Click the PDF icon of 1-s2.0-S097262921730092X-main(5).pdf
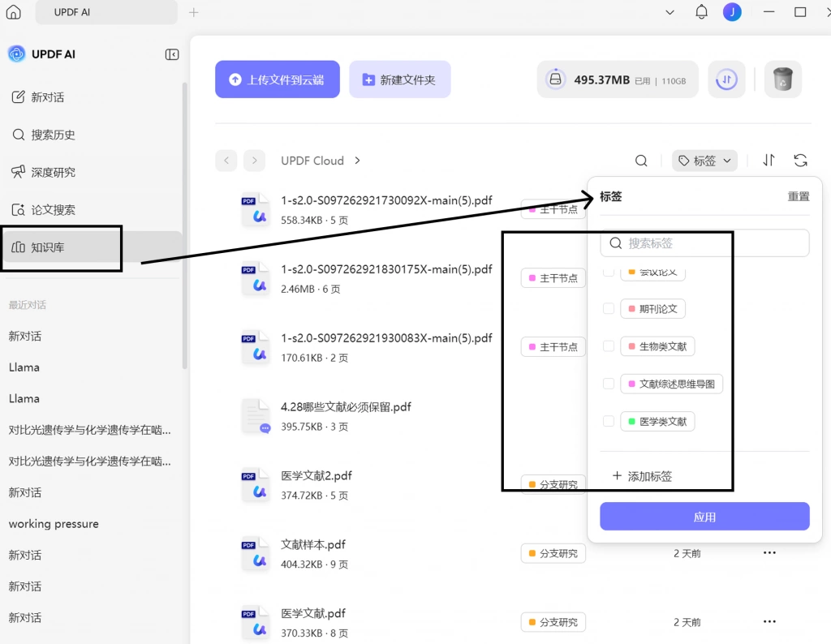 254,209
